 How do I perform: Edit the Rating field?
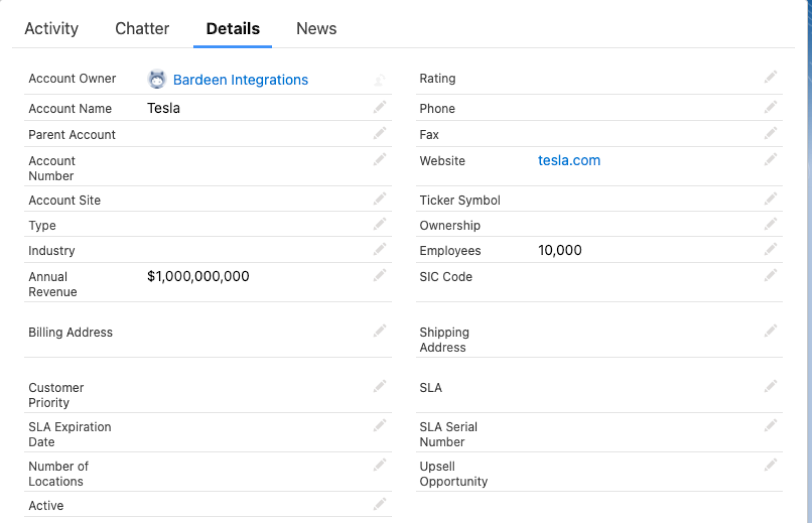coord(770,77)
